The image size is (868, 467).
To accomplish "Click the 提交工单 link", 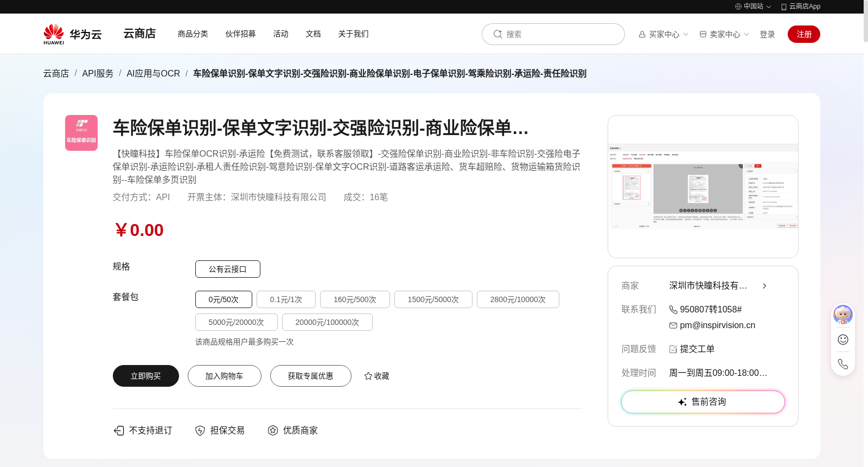I will click(697, 349).
